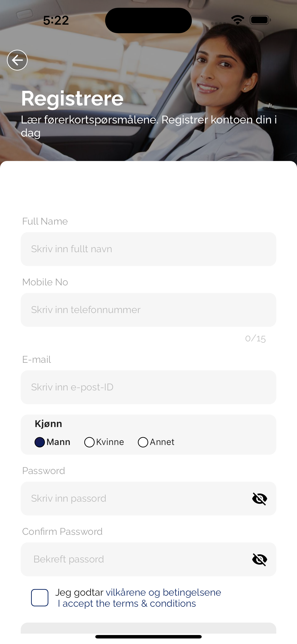297x644 pixels.
Task: Focus the "Skriv inn passord" field
Action: pyautogui.click(x=135, y=498)
